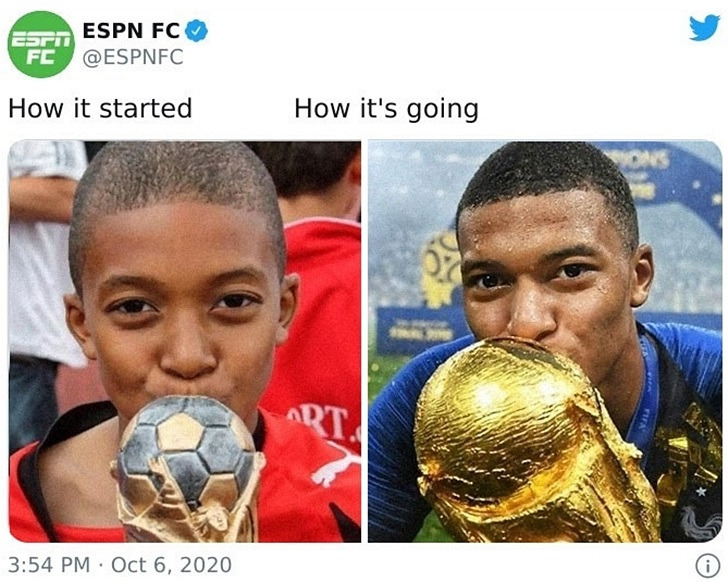The height and width of the screenshot is (582, 728).
Task: Select the "How it started" caption text
Action: point(100,108)
